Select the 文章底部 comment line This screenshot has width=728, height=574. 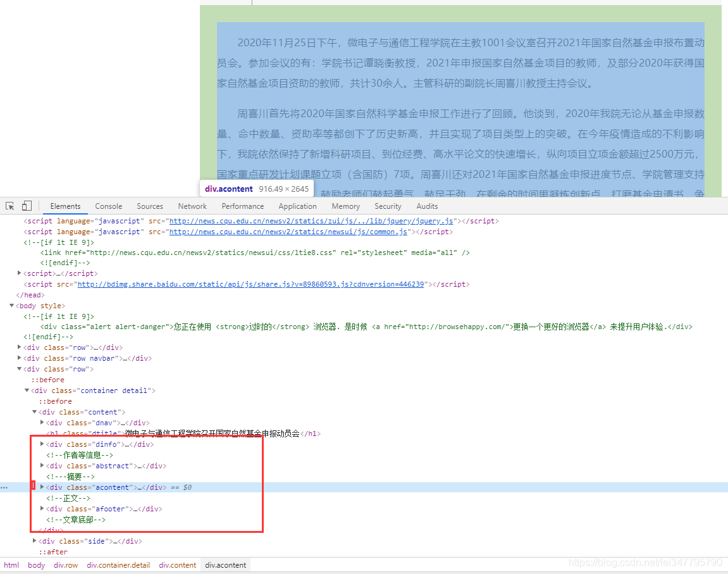(76, 520)
